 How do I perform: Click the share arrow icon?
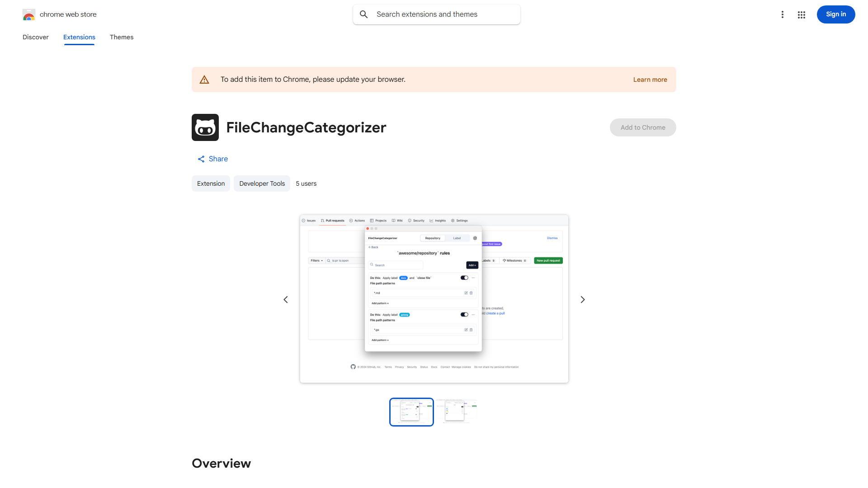click(201, 159)
